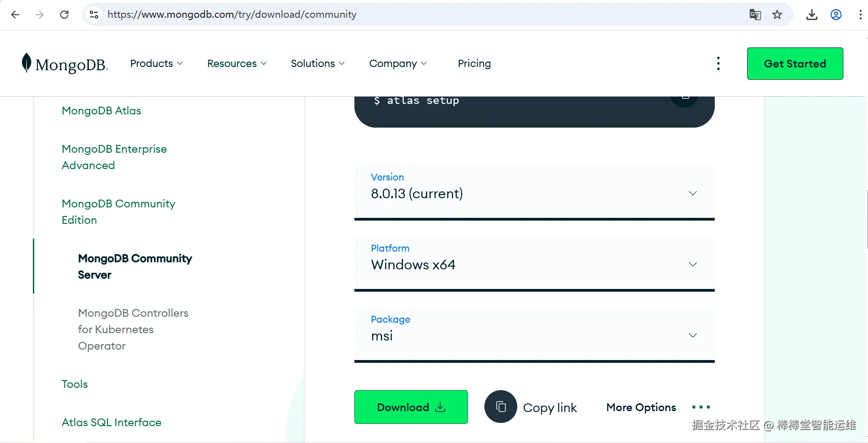
Task: Open MongoDB Controllers for Kubernetes Operator
Action: click(133, 330)
